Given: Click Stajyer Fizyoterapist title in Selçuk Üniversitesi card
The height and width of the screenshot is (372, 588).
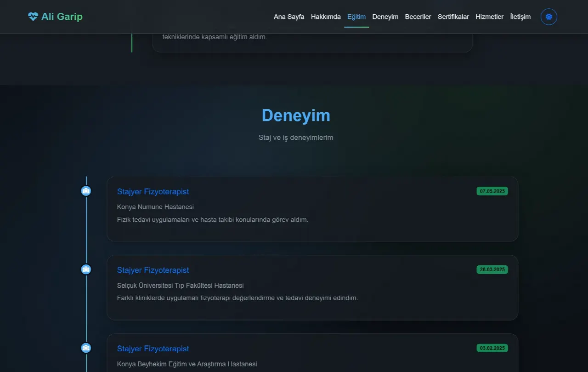Looking at the screenshot, I should 153,270.
